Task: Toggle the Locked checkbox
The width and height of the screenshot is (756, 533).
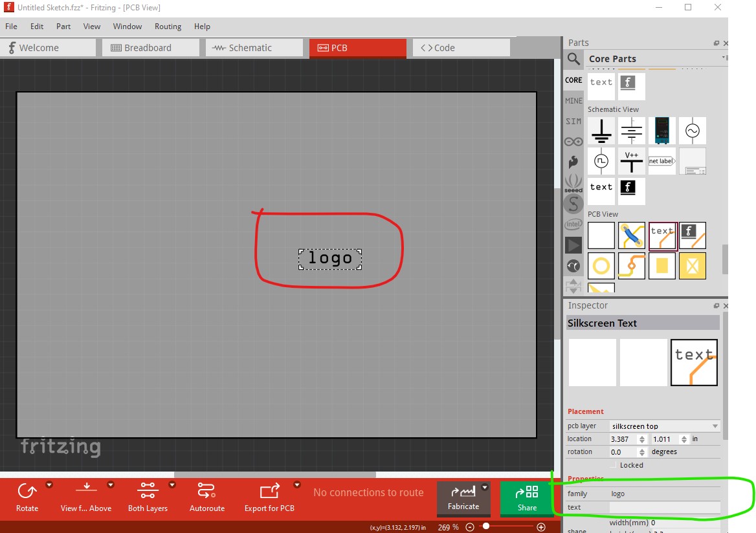Action: tap(613, 465)
